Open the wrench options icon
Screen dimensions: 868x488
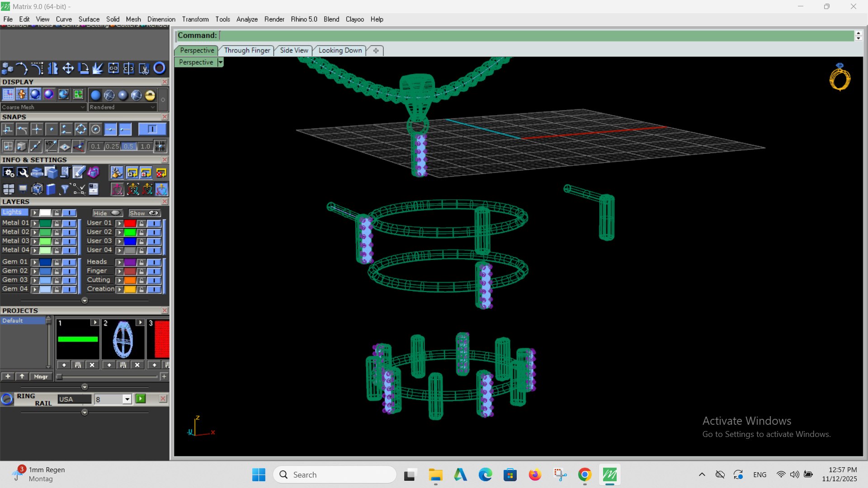click(x=23, y=173)
